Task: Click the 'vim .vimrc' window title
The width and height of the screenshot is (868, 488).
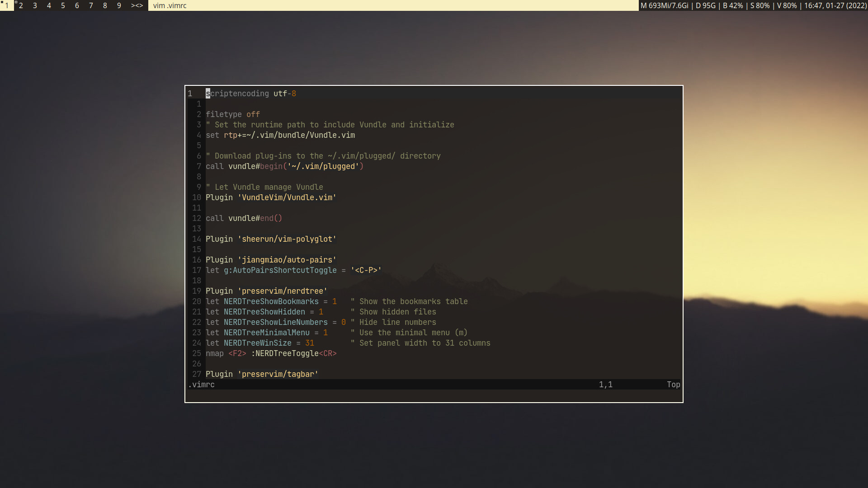Action: 170,5
